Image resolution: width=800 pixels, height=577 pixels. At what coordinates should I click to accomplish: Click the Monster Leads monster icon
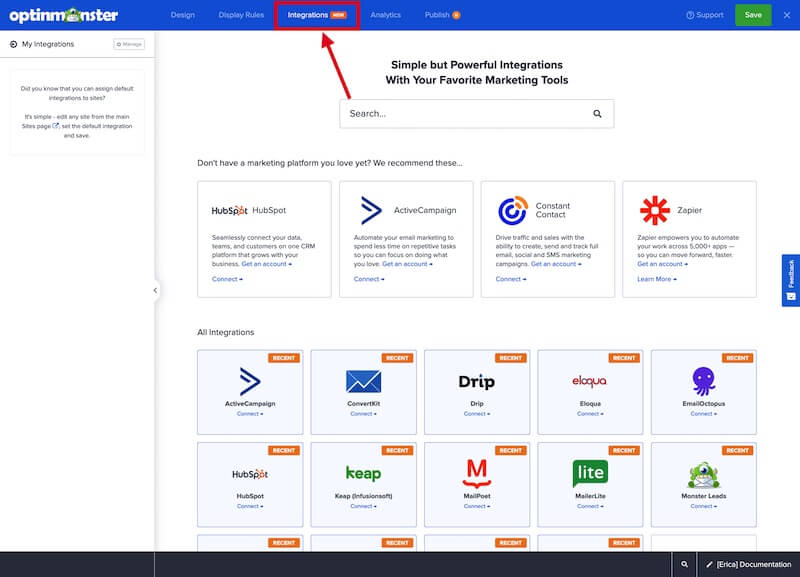click(x=702, y=474)
